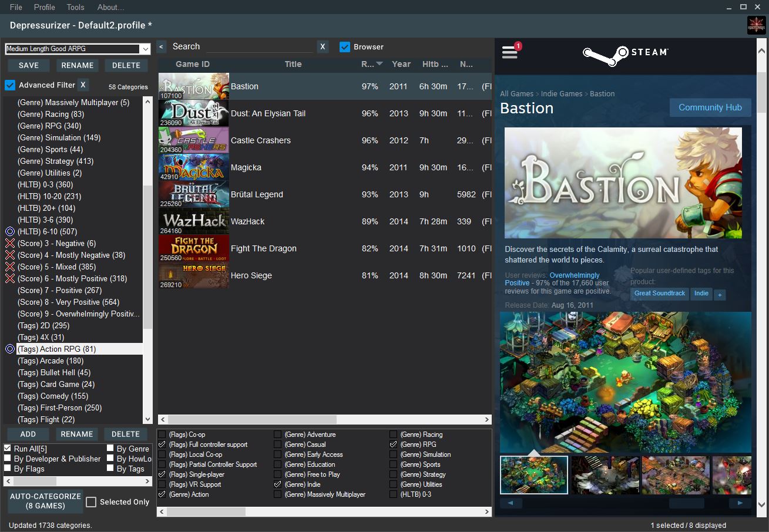Clear the search with the X button

click(x=323, y=47)
